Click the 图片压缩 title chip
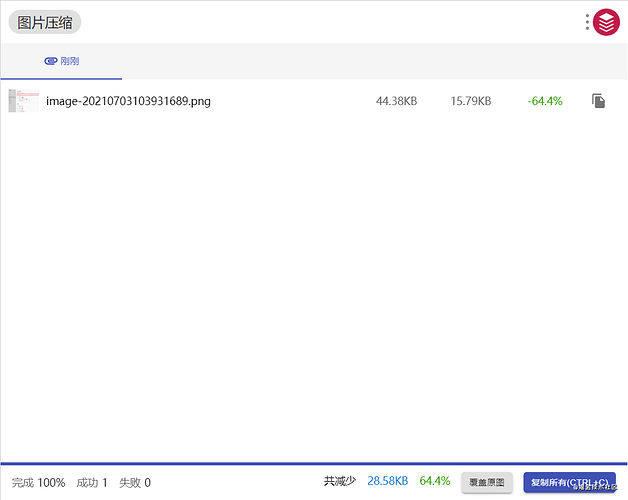Viewport: 628px width, 500px height. [x=45, y=23]
